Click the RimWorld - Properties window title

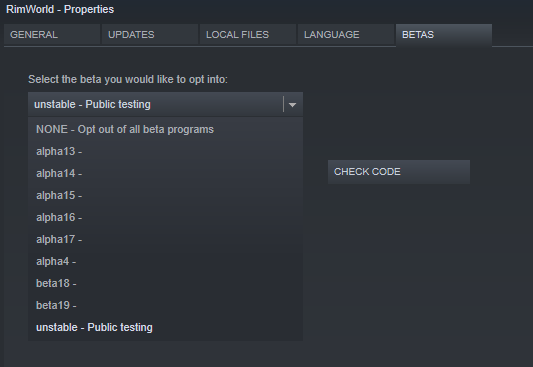60,10
